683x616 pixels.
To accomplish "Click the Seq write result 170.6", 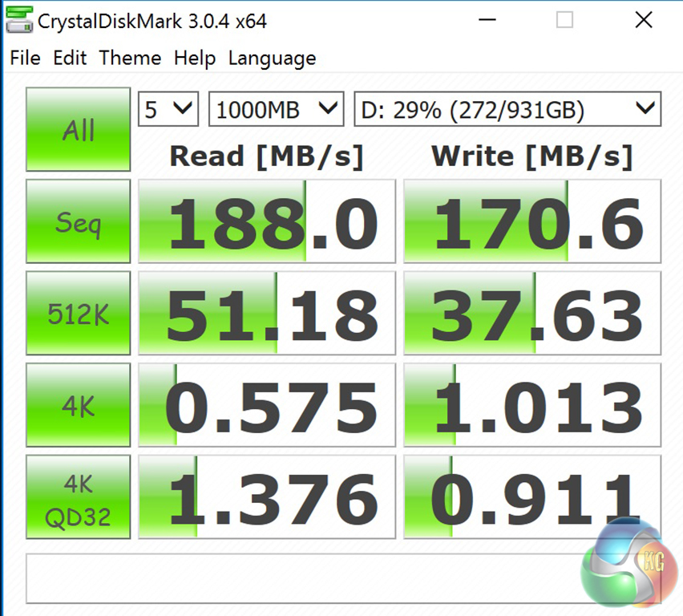I will pos(532,221).
